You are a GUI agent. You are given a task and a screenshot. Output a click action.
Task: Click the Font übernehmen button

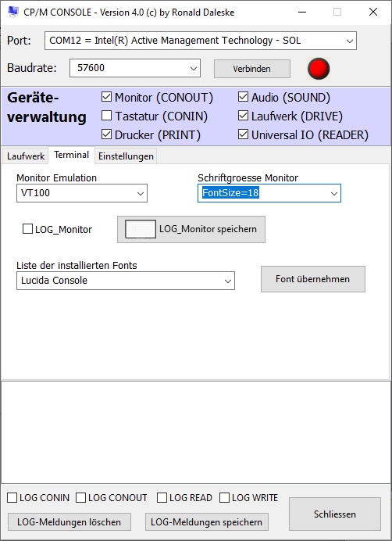tap(312, 279)
